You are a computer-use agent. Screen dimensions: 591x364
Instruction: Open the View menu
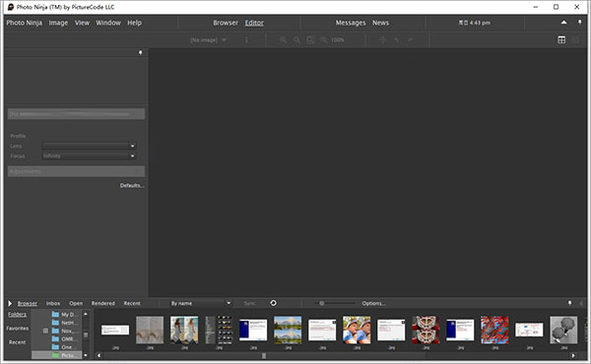pyautogui.click(x=82, y=23)
